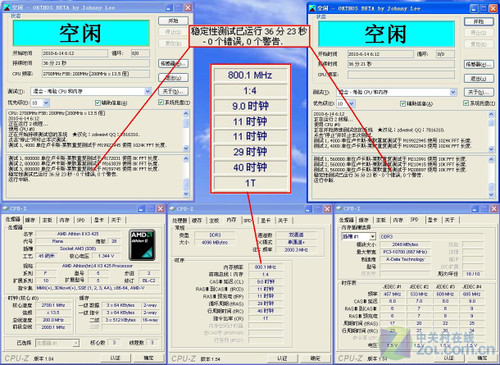Image resolution: width=500 pixels, height=365 pixels.
Task: Close the right ORTHOS window
Action: point(493,8)
